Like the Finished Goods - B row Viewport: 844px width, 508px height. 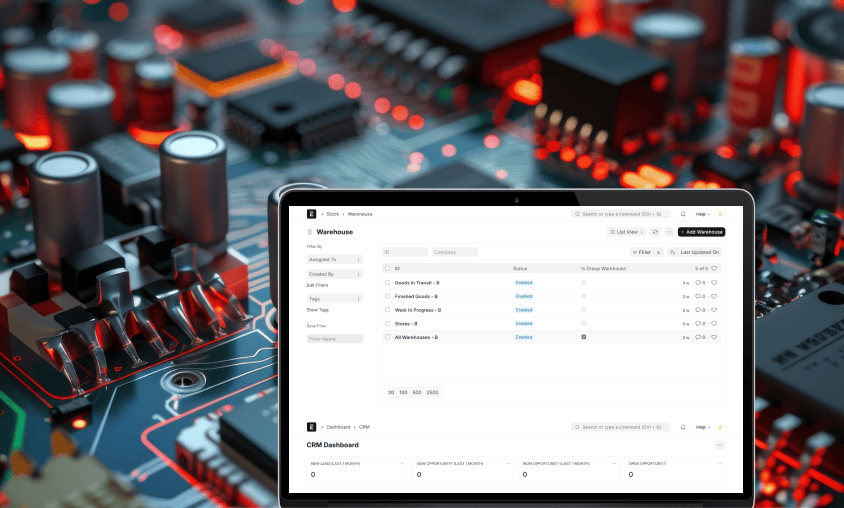pos(714,297)
